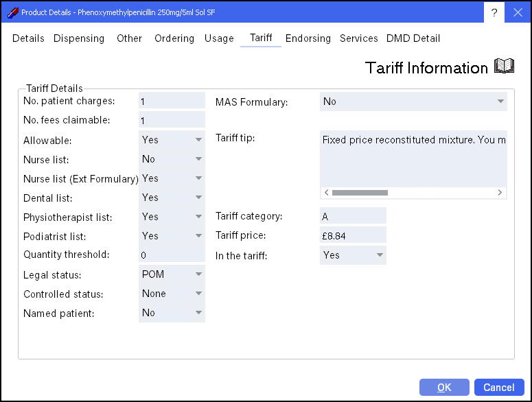Open the Dispensing tab
This screenshot has width=532, height=402.
(79, 38)
